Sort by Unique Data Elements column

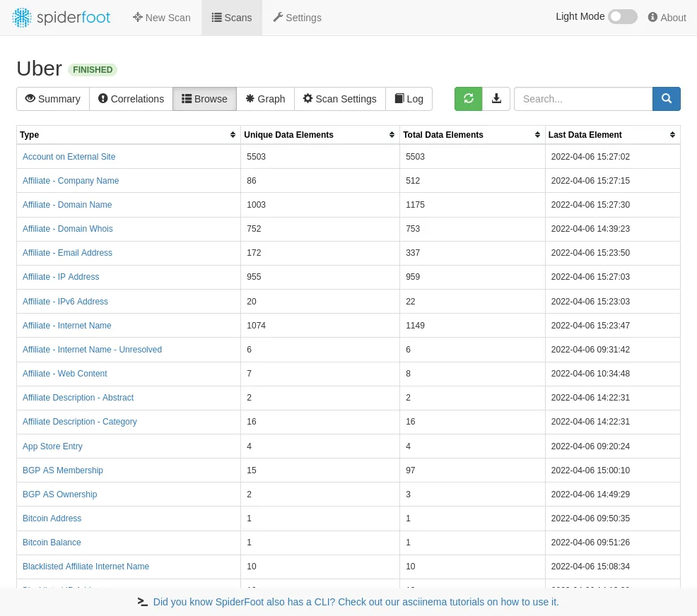coord(392,135)
